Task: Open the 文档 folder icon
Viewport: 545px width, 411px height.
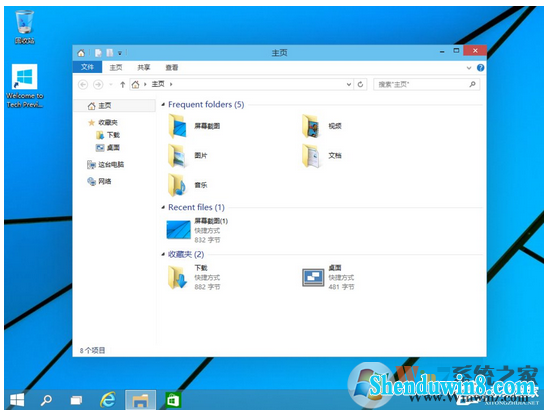Action: [311, 155]
